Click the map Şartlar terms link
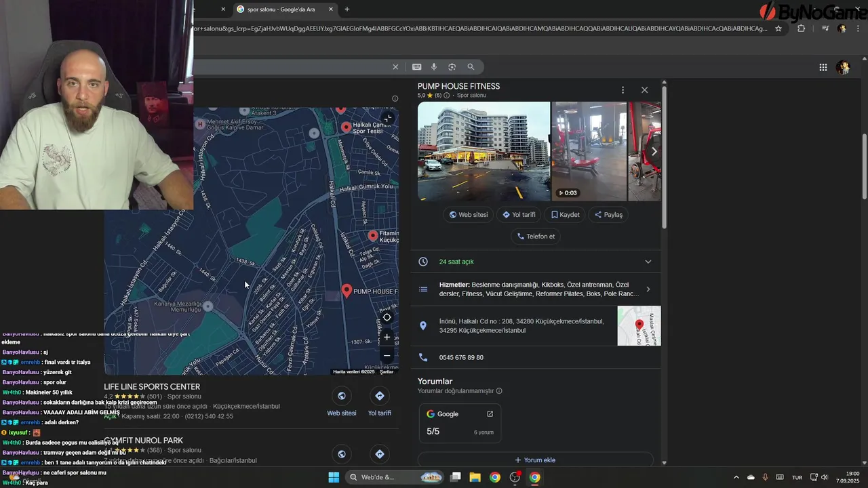Image resolution: width=868 pixels, height=488 pixels. 387,371
